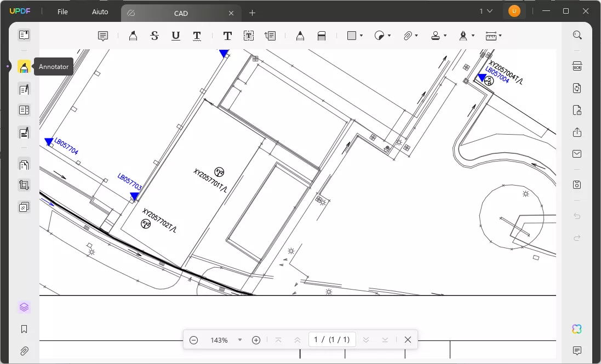Screen dimensions: 601x364
Task: Select the Pencil drawing tool
Action: coord(300,36)
